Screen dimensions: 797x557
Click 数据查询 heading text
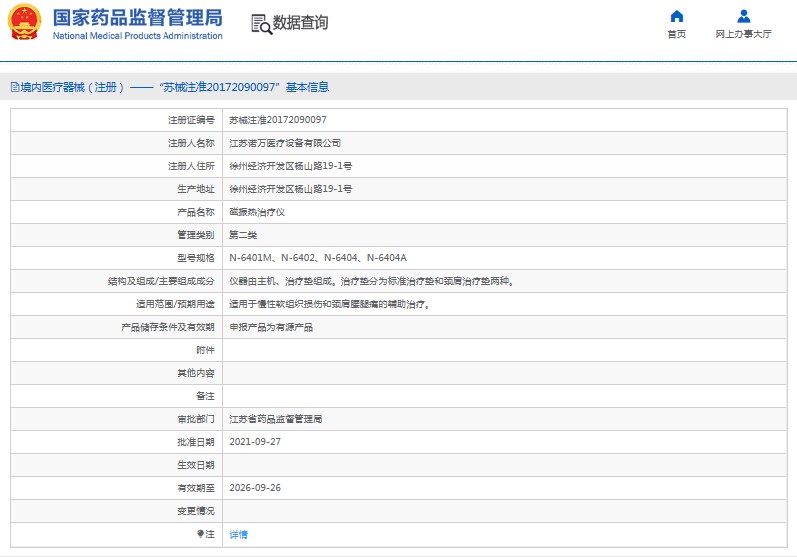pyautogui.click(x=300, y=22)
